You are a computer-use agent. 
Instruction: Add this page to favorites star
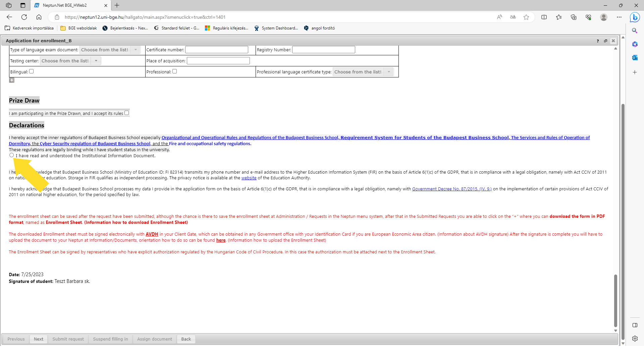[x=526, y=17]
